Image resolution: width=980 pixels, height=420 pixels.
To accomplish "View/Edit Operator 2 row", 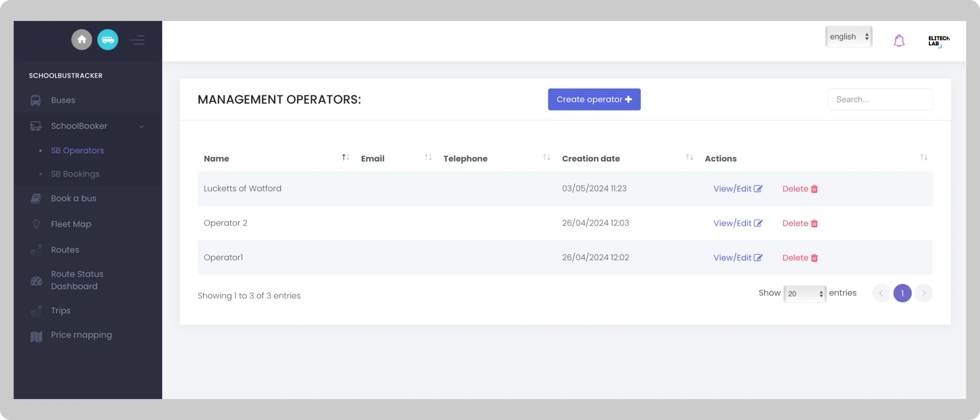I will point(738,223).
